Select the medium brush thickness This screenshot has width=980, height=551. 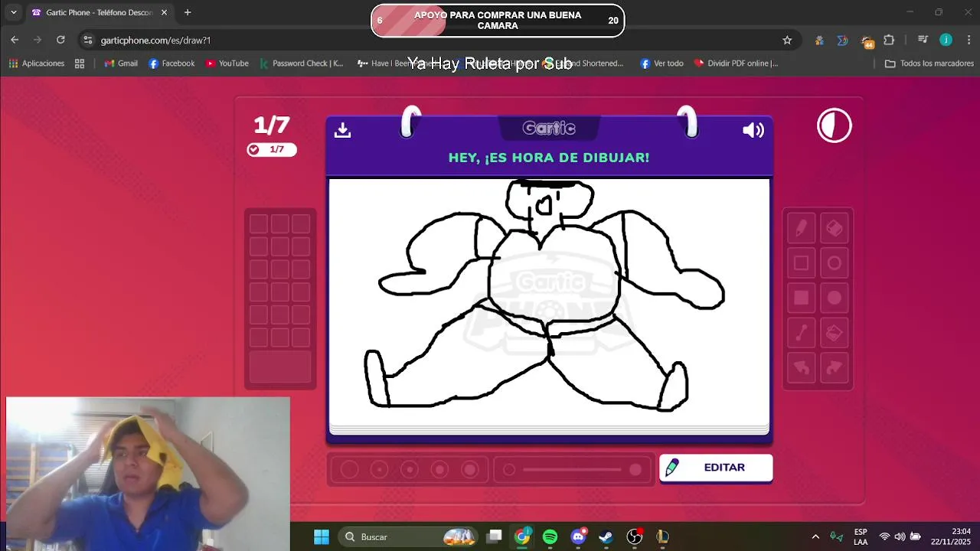tap(410, 470)
